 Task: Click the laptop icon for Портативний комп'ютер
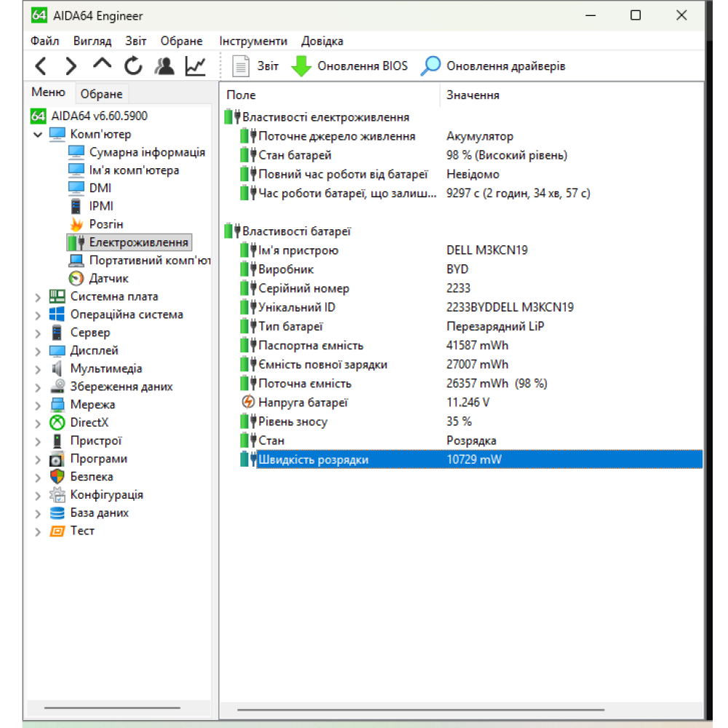(76, 261)
